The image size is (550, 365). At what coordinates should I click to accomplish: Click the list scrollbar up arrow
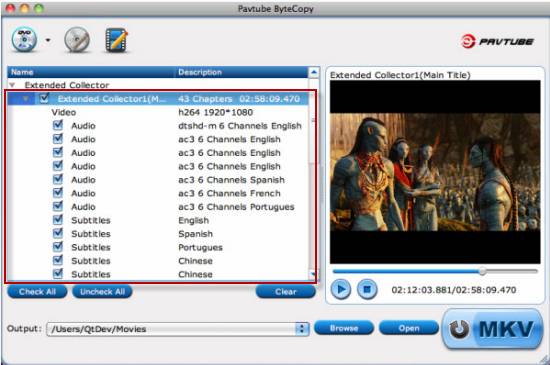click(314, 73)
